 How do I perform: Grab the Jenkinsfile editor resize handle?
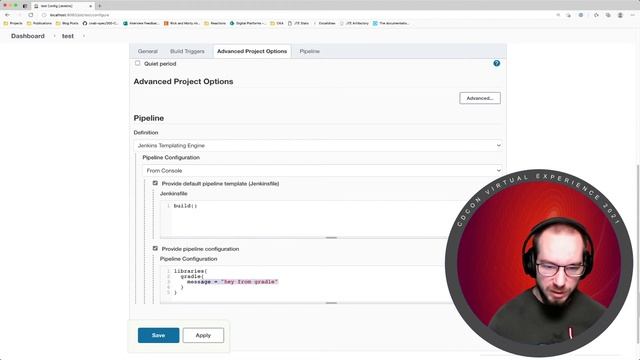click(x=331, y=237)
